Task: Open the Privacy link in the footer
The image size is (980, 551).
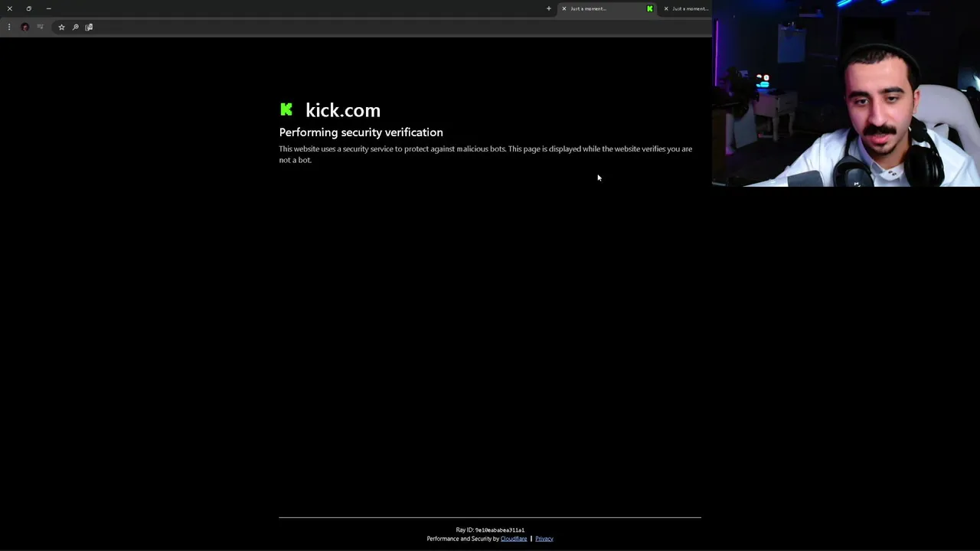Action: [x=544, y=539]
